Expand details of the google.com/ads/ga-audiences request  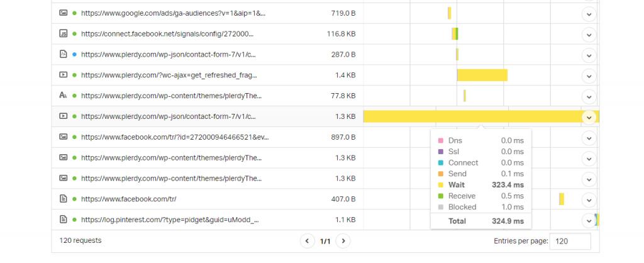589,14
